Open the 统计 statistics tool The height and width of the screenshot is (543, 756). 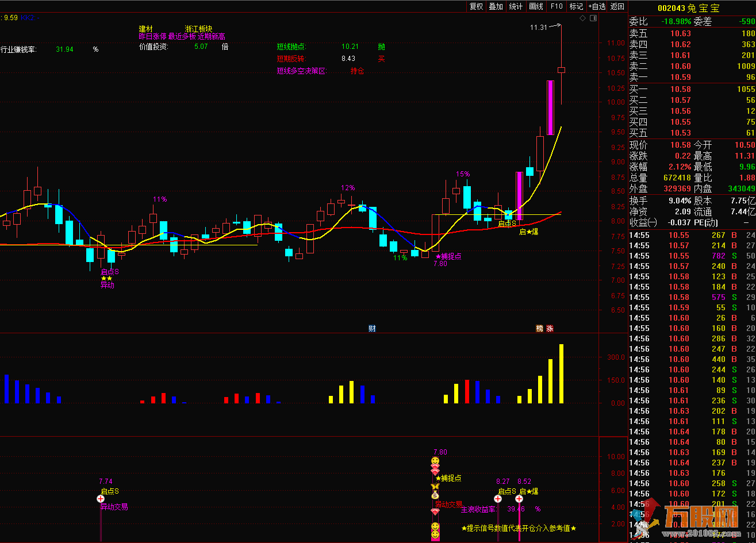[x=516, y=6]
